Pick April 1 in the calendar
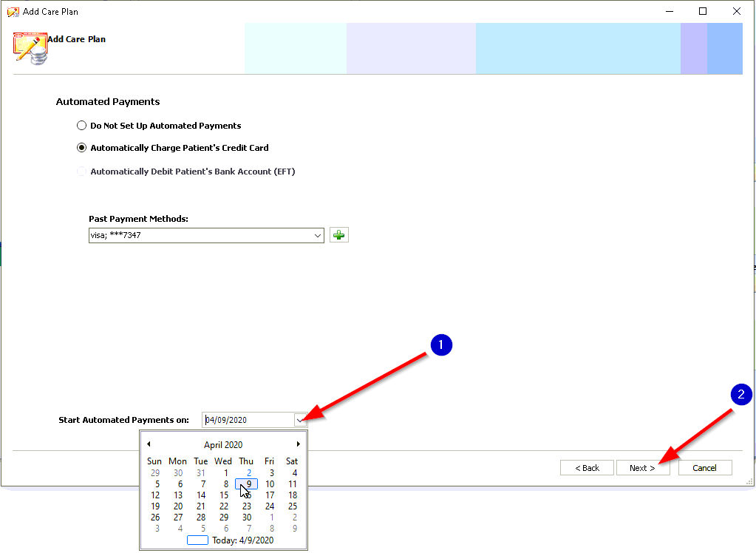The width and height of the screenshot is (756, 553). 225,473
